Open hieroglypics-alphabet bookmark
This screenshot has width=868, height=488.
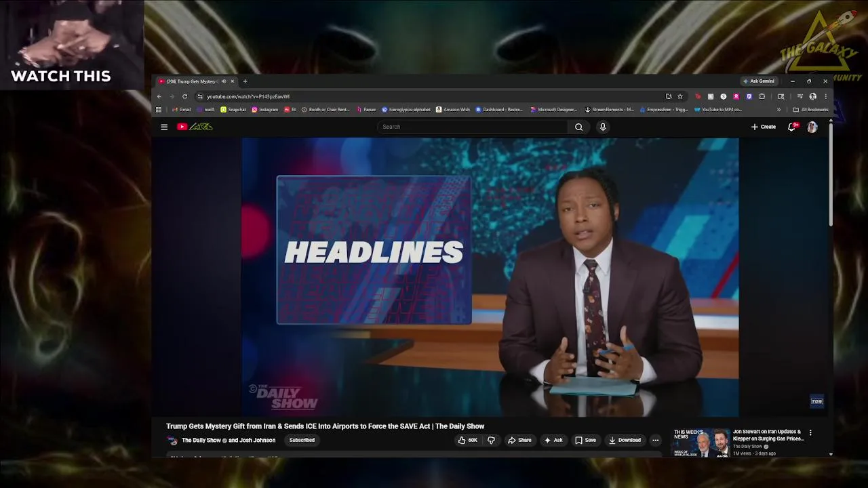pyautogui.click(x=406, y=109)
